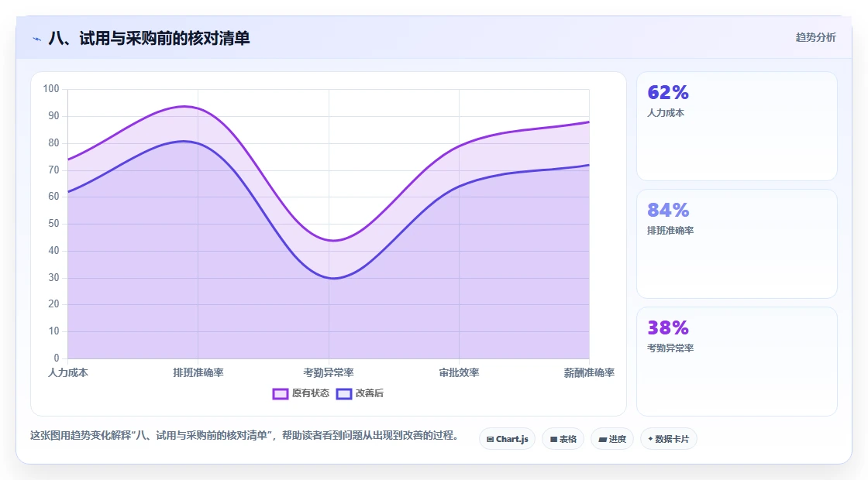
Task: Click the 数据卡片 tag
Action: [x=668, y=439]
